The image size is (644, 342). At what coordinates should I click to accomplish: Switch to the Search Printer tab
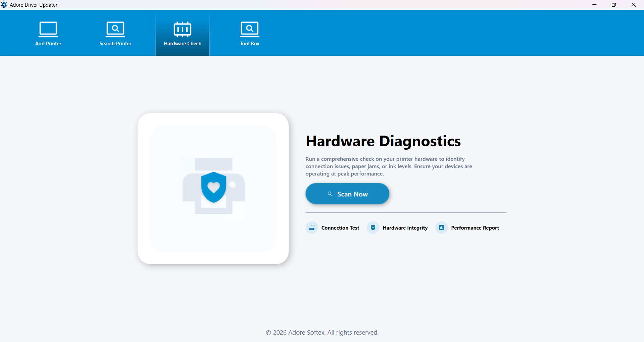[115, 34]
